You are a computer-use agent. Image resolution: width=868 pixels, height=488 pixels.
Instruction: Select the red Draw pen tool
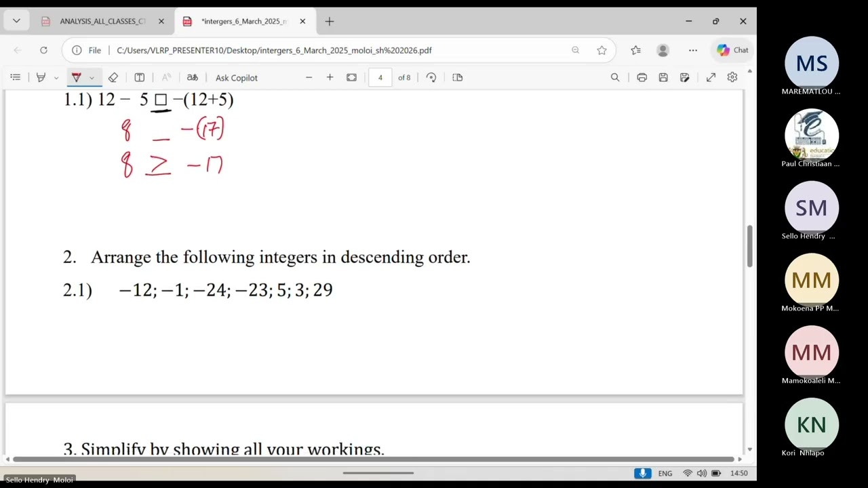[76, 77]
